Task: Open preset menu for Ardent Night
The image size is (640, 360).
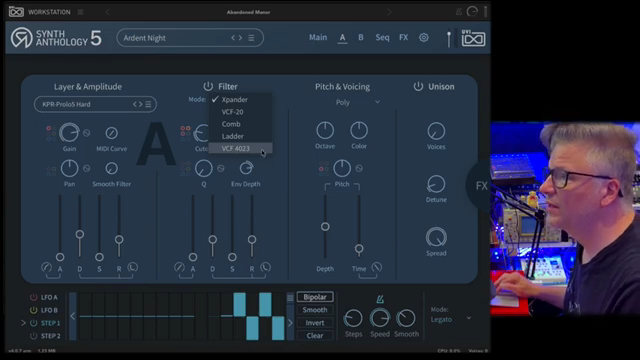Action: (251, 38)
